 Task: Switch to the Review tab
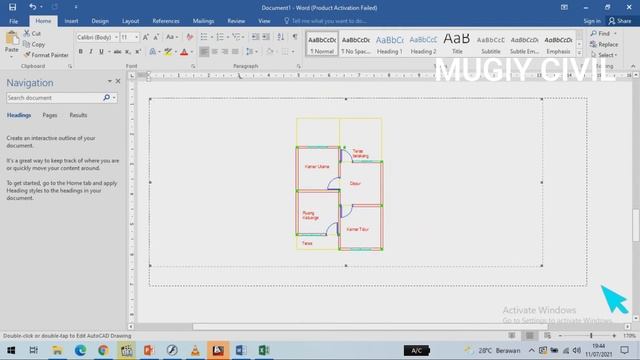[x=236, y=21]
